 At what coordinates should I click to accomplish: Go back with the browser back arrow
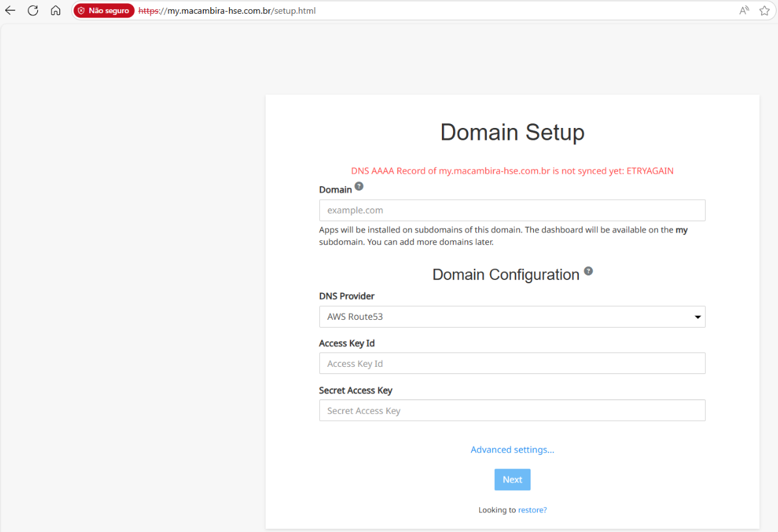[x=10, y=10]
